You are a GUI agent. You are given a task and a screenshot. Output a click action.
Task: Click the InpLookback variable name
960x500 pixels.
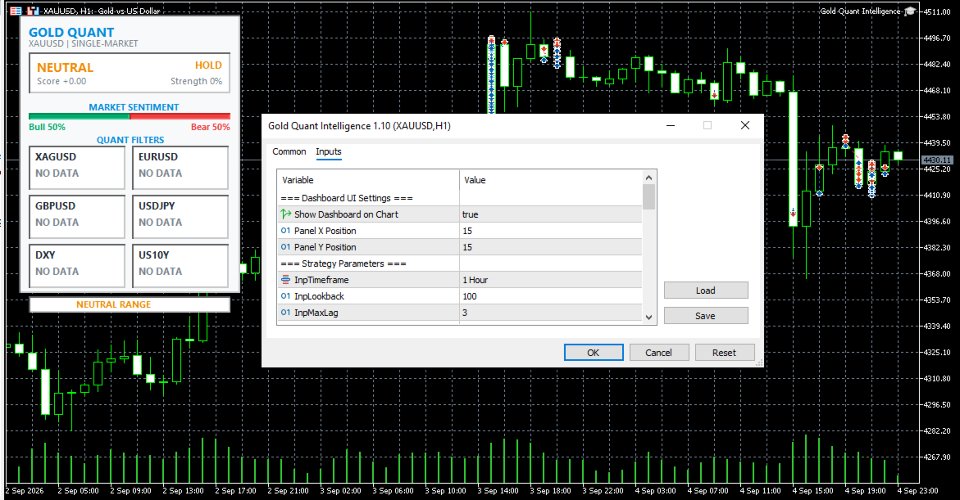click(x=319, y=296)
